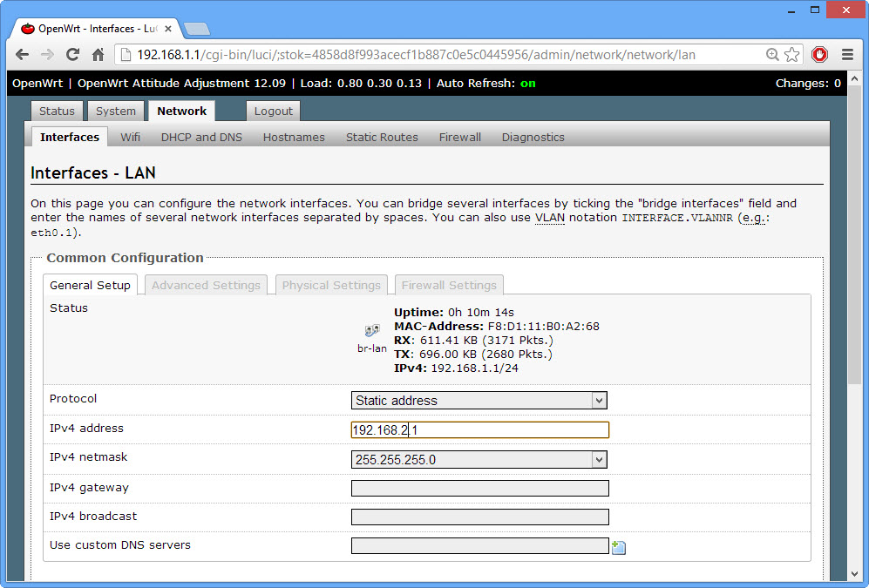Click the 'Changes: 0' indicator
This screenshot has height=588, width=869.
point(808,84)
